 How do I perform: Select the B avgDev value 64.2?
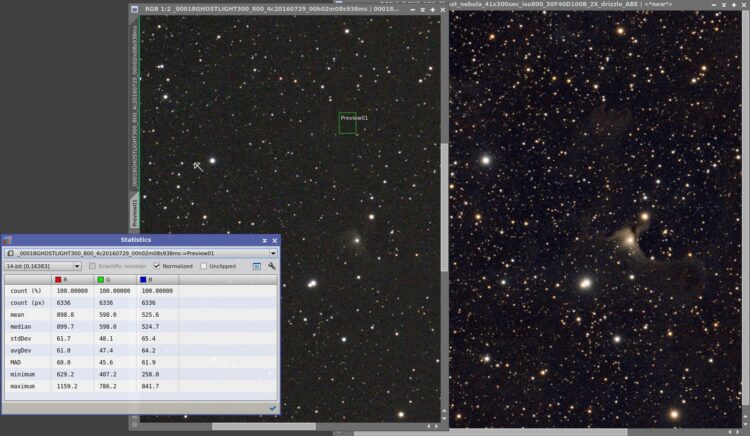149,350
